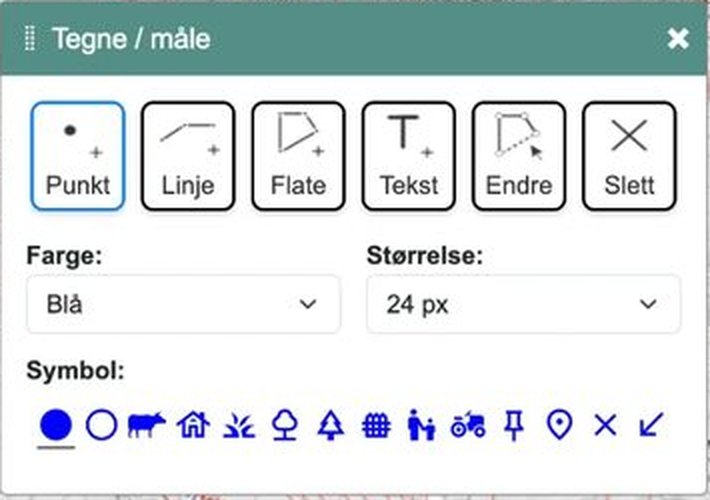The width and height of the screenshot is (710, 500).
Task: Expand the Størrelse size dropdown
Action: click(523, 304)
